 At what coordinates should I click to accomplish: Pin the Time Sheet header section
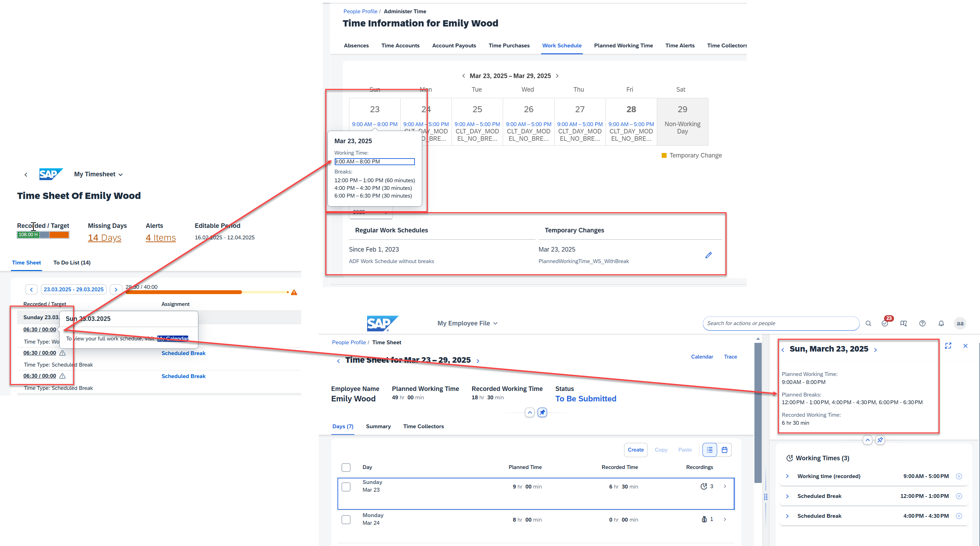(x=542, y=412)
